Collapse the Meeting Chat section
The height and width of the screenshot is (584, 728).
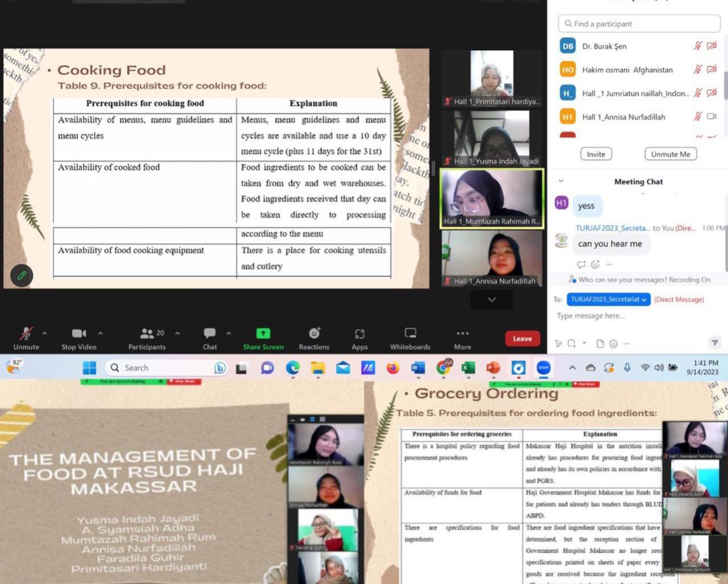click(x=561, y=181)
